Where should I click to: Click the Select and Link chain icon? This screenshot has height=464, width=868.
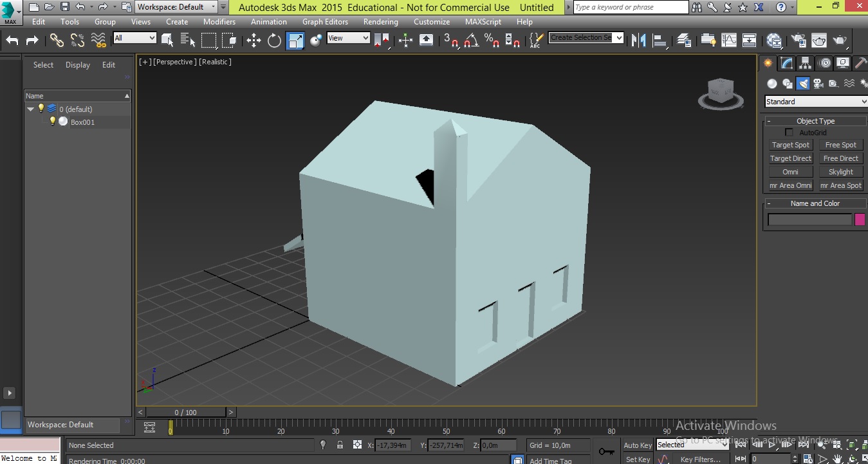click(57, 41)
